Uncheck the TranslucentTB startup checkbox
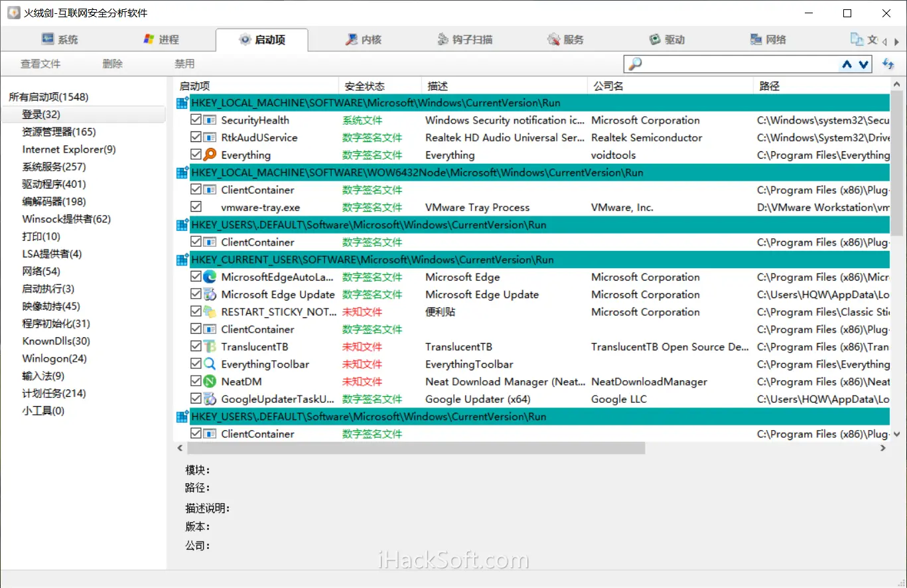Image resolution: width=907 pixels, height=588 pixels. pos(196,346)
